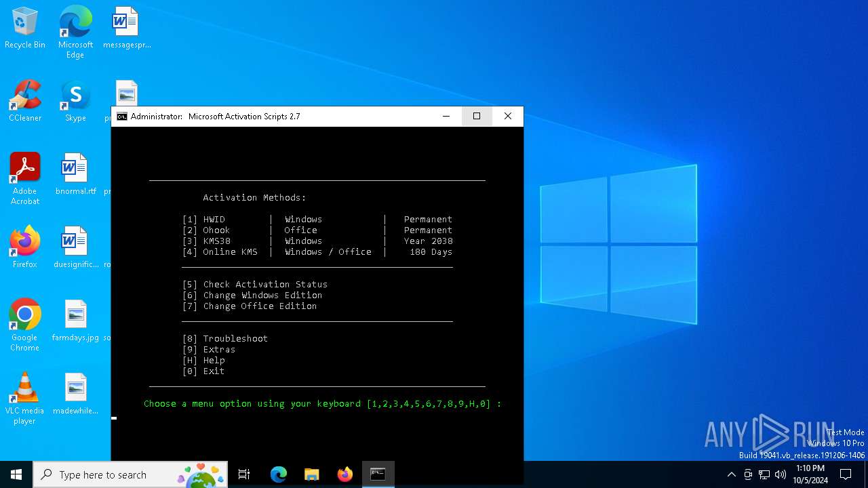This screenshot has width=868, height=488.
Task: Open Firefox from the taskbar
Action: (x=345, y=474)
